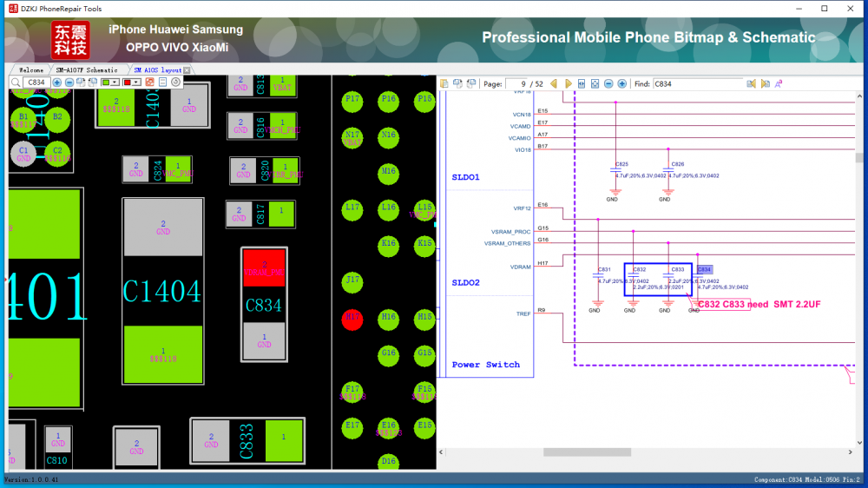Click the Version:1.0.0.41 status text
Viewport: 868px width, 488px height.
click(31, 479)
